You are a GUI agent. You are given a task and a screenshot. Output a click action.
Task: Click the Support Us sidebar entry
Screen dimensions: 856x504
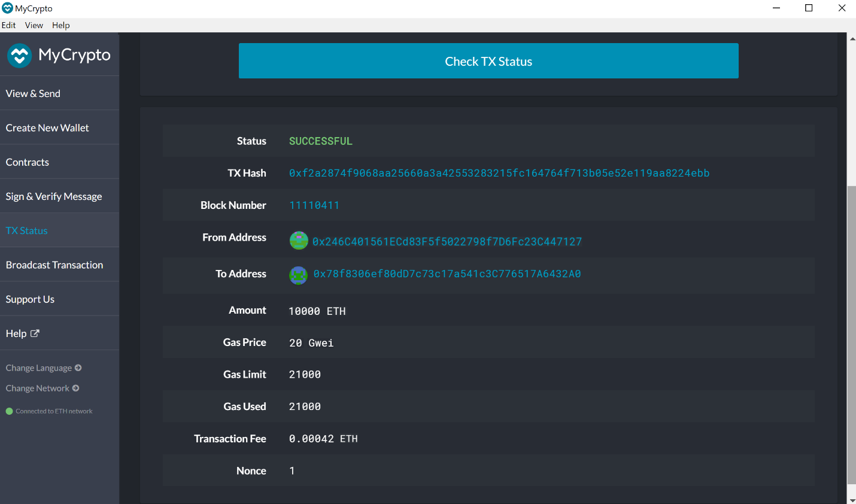(30, 299)
